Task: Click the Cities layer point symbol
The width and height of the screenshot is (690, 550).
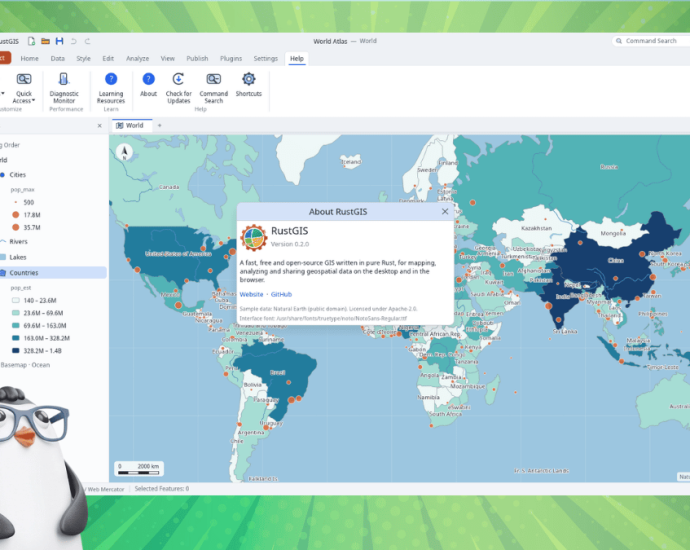Action: [2, 175]
